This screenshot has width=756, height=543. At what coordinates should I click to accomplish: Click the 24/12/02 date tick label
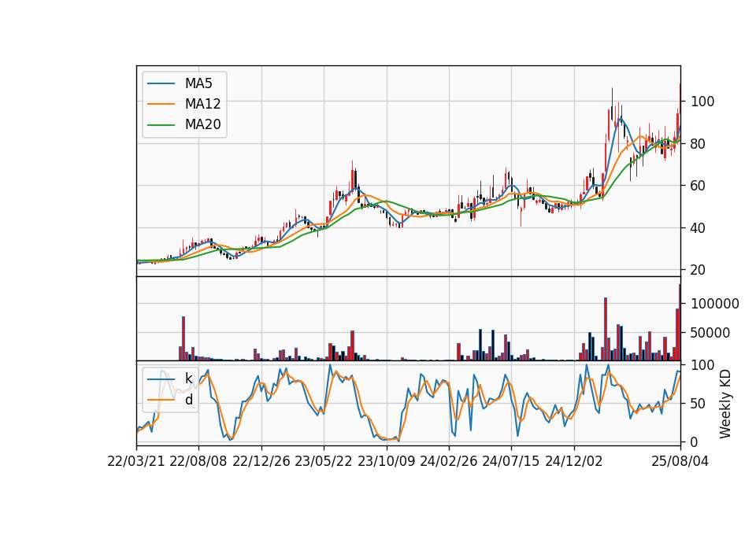click(x=574, y=462)
